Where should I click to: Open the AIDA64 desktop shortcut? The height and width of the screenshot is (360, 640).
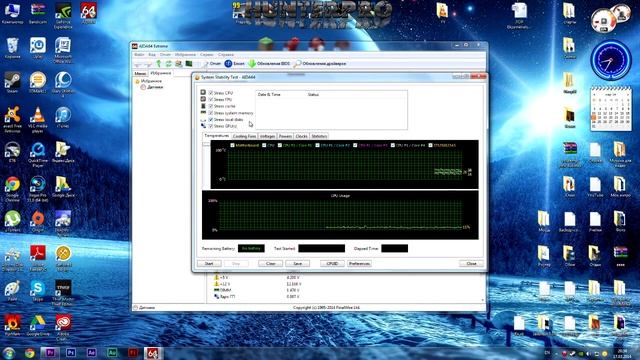point(88,13)
